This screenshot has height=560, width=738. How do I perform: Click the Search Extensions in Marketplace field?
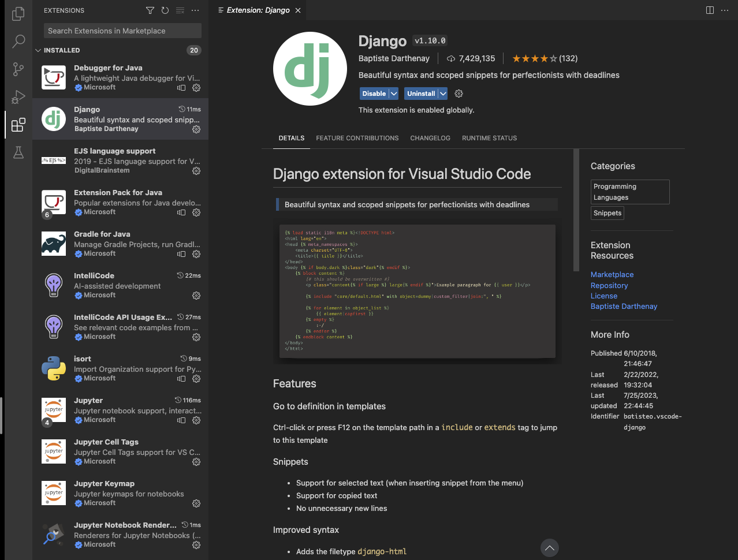[122, 31]
